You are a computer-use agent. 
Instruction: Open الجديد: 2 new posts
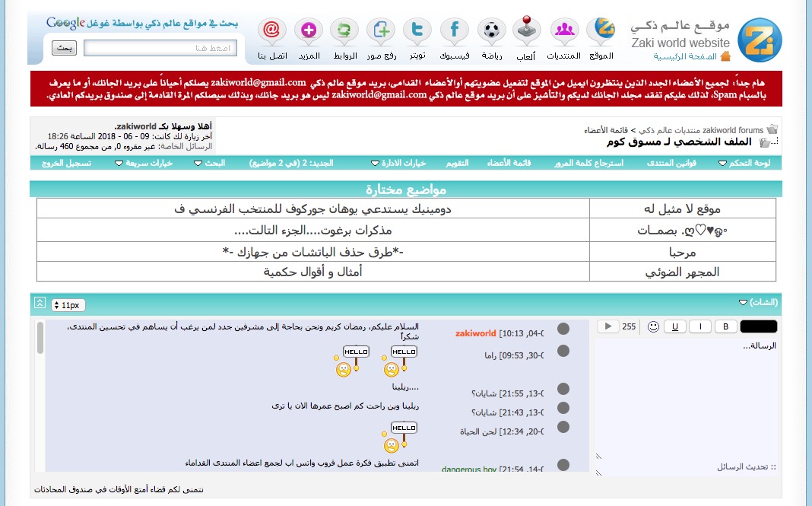(x=291, y=163)
